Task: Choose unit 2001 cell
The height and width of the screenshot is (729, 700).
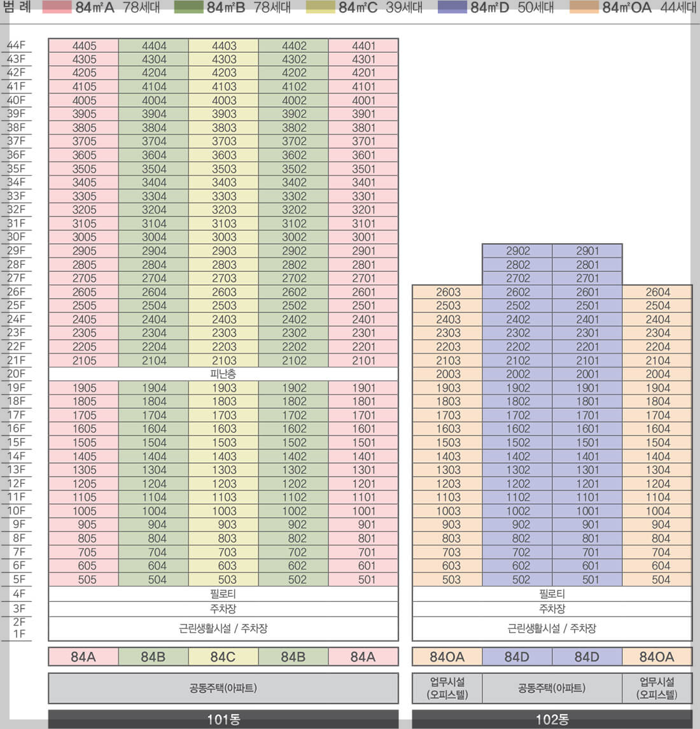Action: 587,374
